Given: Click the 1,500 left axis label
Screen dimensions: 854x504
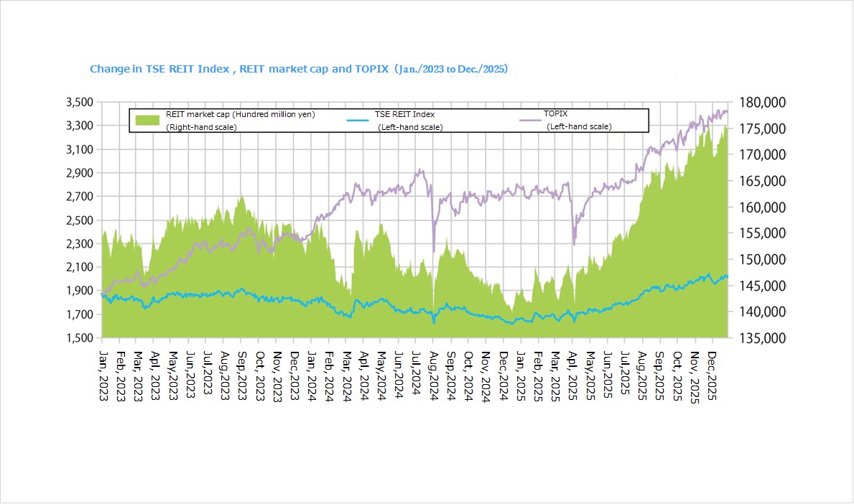Looking at the screenshot, I should pyautogui.click(x=80, y=338).
